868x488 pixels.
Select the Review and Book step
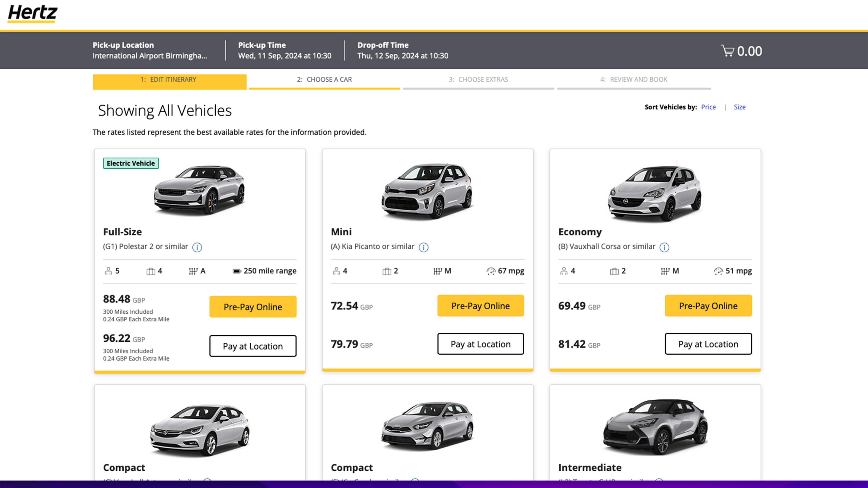tap(634, 82)
